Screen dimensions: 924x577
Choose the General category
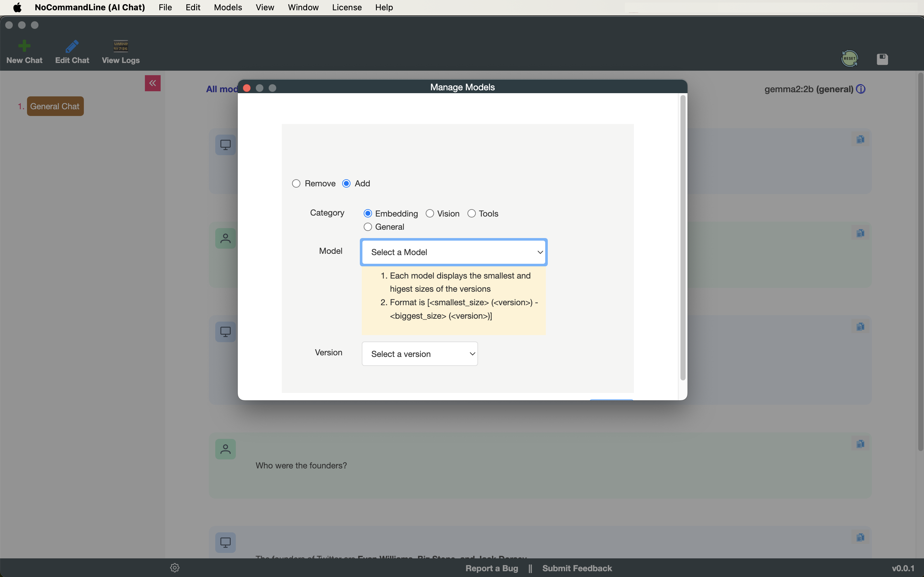tap(368, 227)
